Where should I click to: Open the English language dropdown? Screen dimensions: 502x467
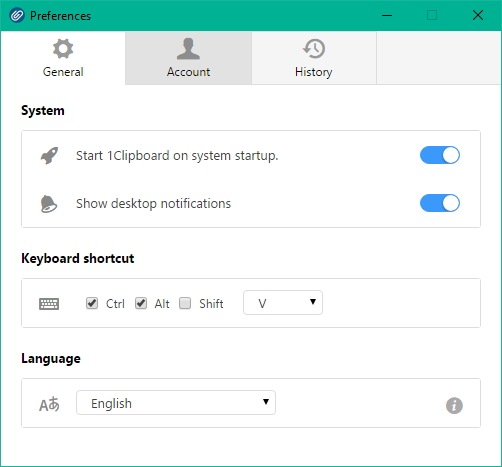(176, 403)
